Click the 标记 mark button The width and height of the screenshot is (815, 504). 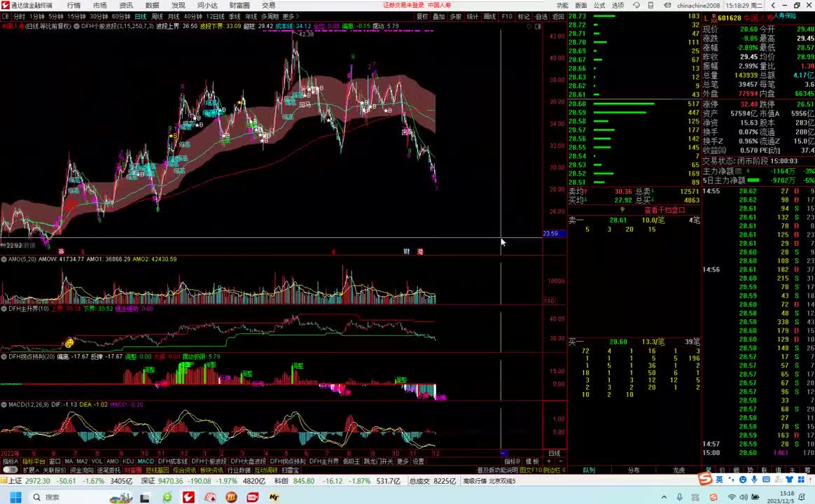pos(524,17)
